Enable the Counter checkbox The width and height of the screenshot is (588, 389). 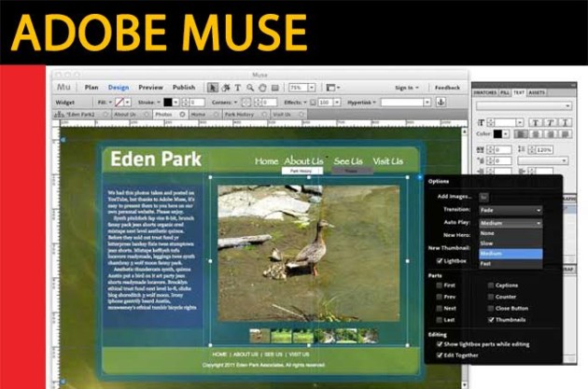(x=491, y=297)
